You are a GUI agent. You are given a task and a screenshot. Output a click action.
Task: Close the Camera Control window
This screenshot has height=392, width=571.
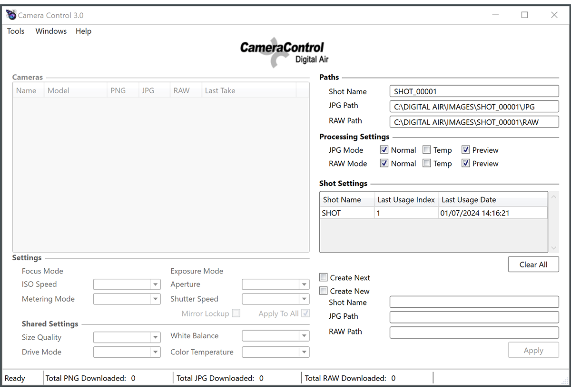(554, 15)
